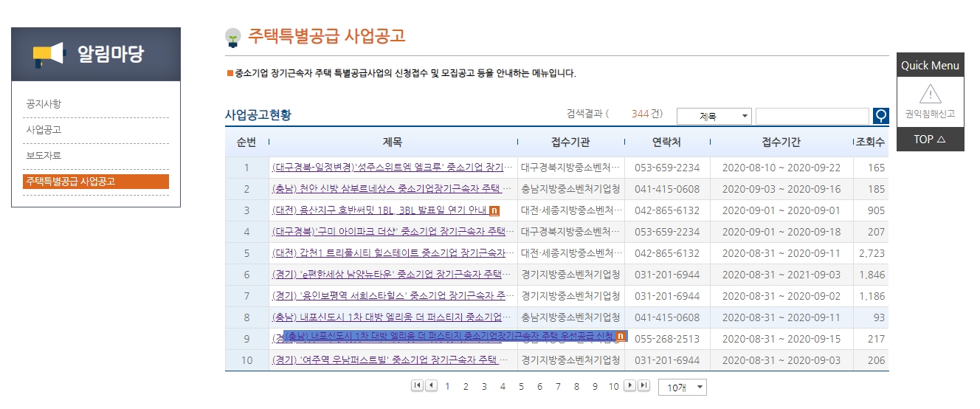Click the search keyword input field

812,116
